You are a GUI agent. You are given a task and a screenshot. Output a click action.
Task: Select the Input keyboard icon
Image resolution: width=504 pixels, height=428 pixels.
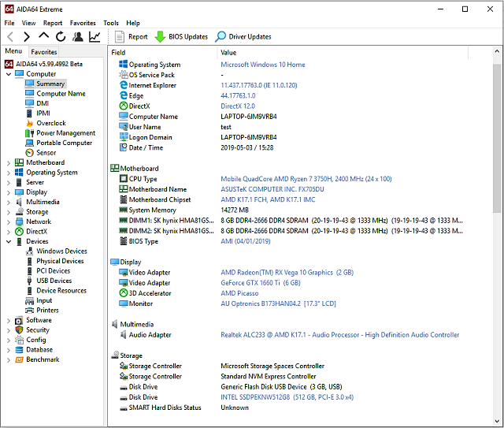tap(30, 300)
